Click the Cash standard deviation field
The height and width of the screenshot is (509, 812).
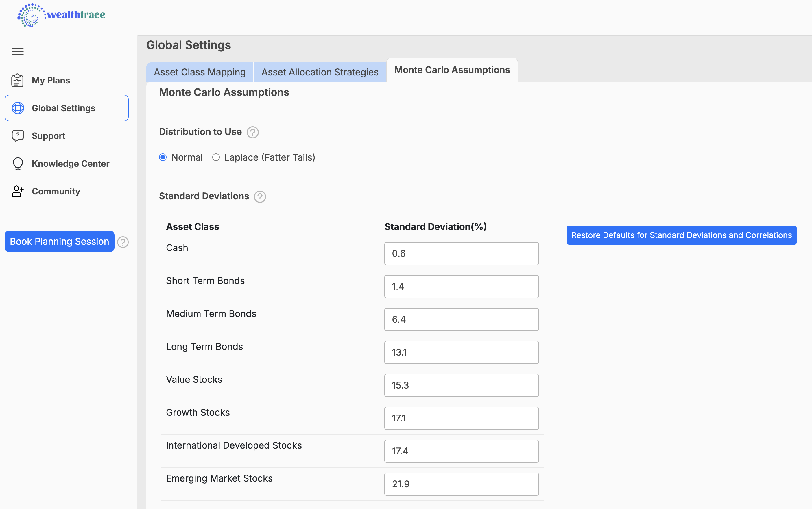(461, 254)
